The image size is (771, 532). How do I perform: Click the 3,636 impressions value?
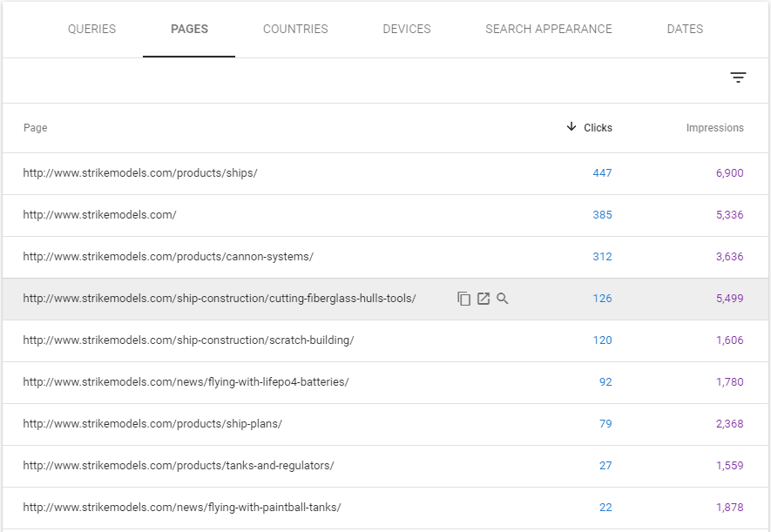coord(730,256)
